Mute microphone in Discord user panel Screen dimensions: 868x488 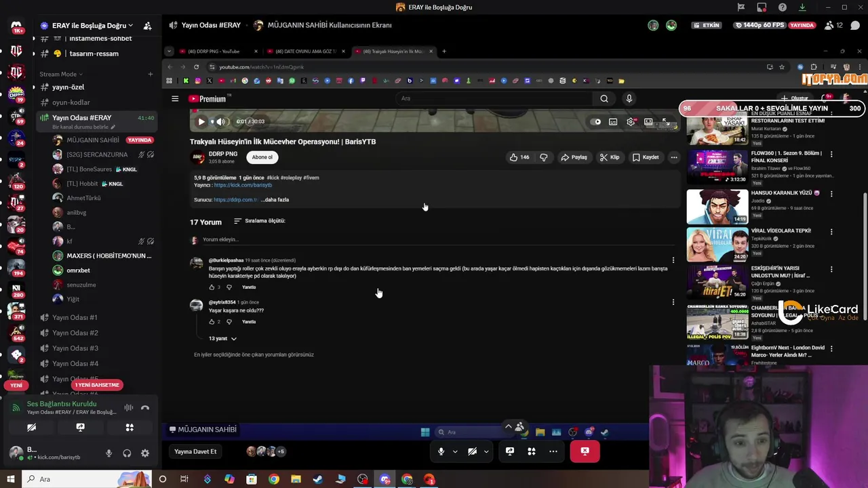coord(108,453)
